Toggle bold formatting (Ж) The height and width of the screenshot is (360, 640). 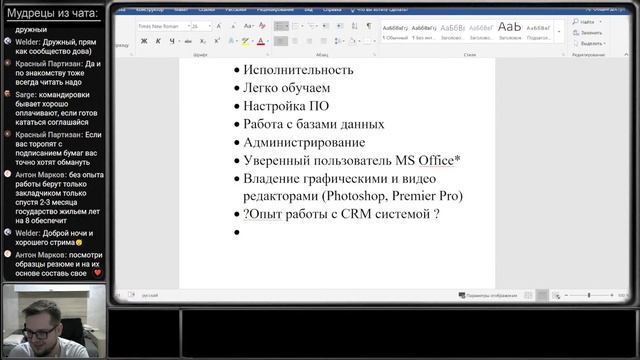[x=144, y=41]
